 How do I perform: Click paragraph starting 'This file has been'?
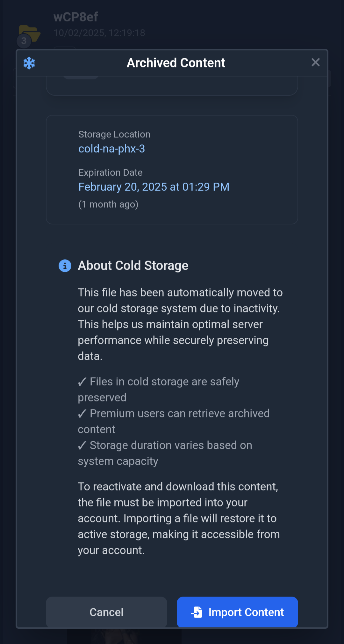(180, 324)
